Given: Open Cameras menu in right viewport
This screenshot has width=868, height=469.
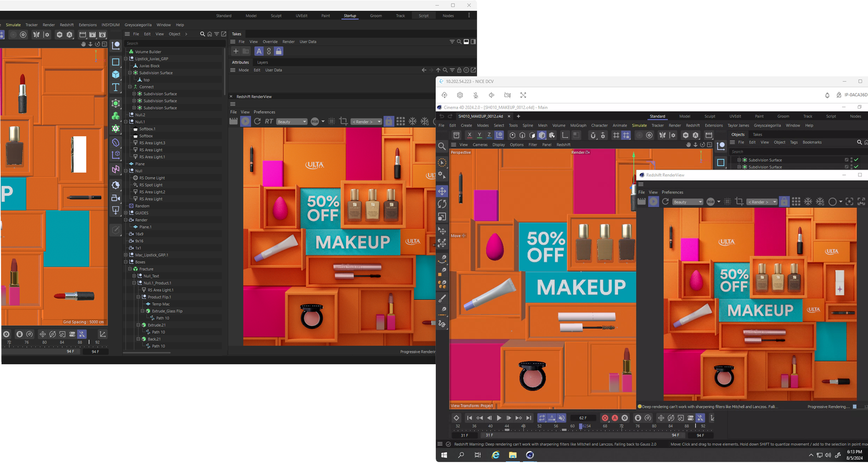Looking at the screenshot, I should 480,145.
